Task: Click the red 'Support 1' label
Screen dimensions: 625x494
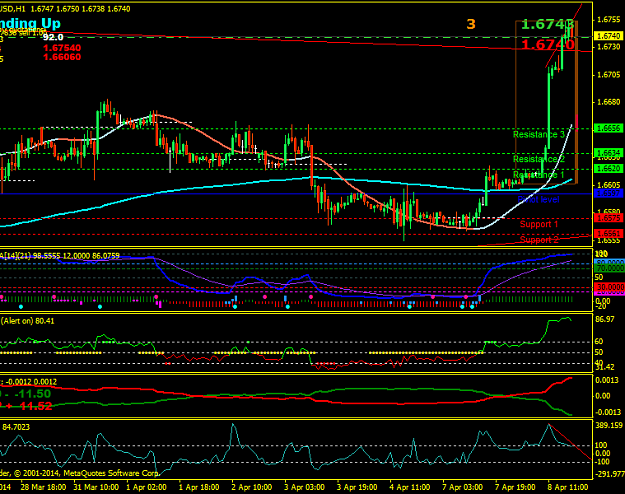Action: point(539,224)
